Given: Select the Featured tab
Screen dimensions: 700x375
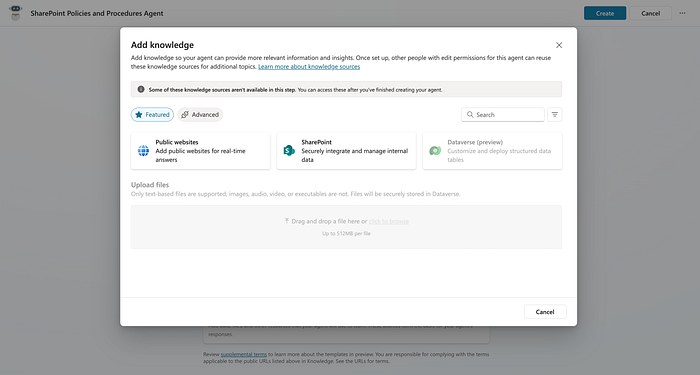Looking at the screenshot, I should point(152,115).
